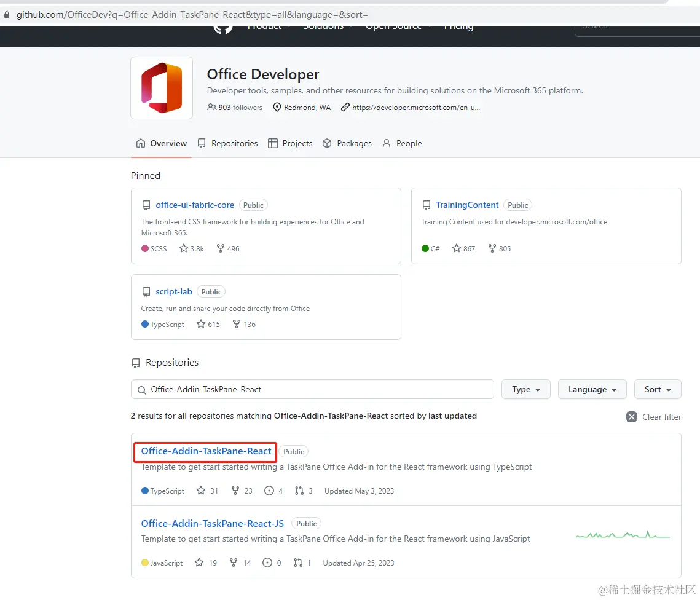Click the Clear filter X icon
Screen dimensions: 700x600
tap(632, 417)
